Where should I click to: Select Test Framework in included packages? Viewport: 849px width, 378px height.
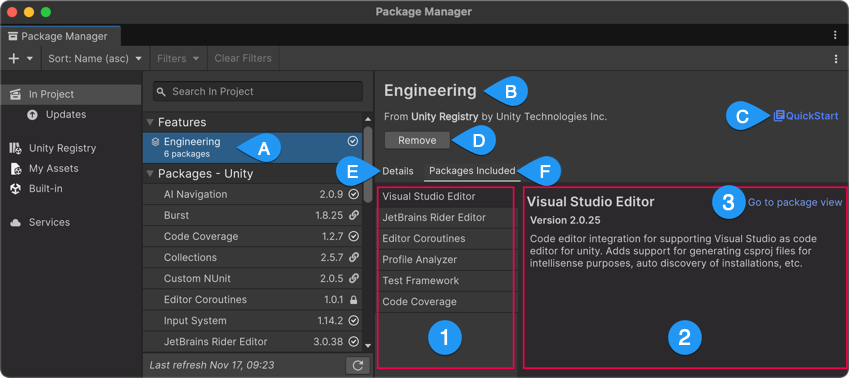(x=445, y=281)
